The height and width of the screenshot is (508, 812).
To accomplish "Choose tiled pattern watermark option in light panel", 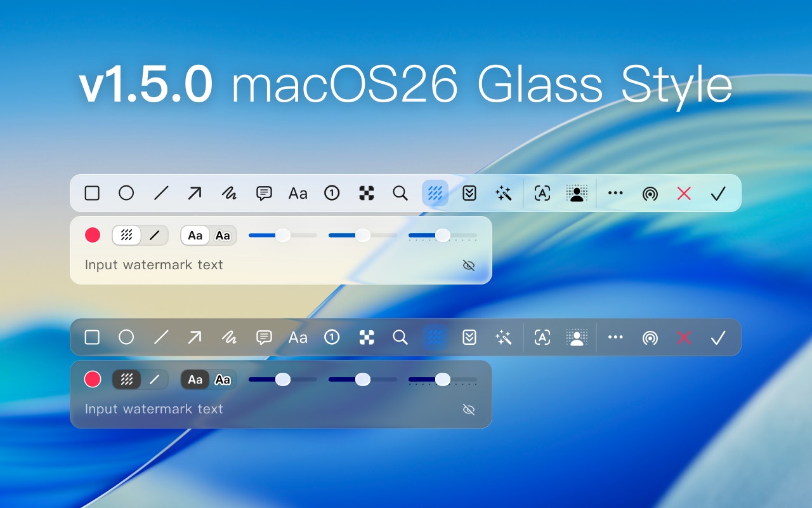I will click(x=127, y=235).
